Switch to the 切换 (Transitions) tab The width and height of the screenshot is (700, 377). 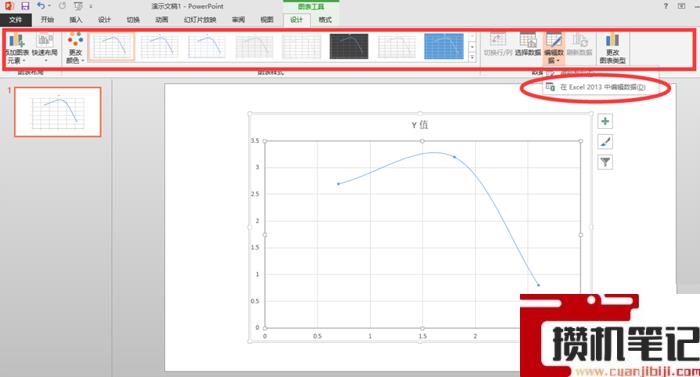coord(133,20)
